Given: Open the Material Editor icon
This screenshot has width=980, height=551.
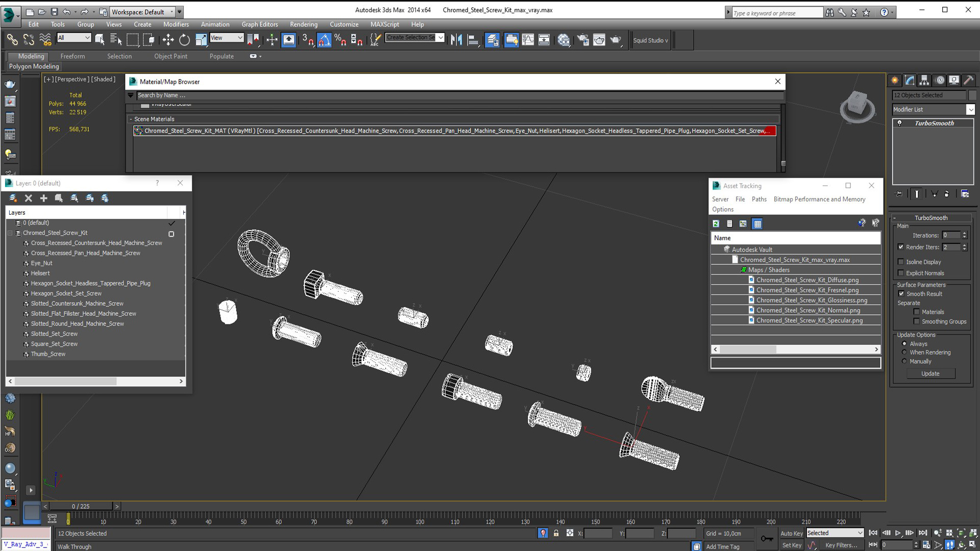Looking at the screenshot, I should click(x=563, y=39).
